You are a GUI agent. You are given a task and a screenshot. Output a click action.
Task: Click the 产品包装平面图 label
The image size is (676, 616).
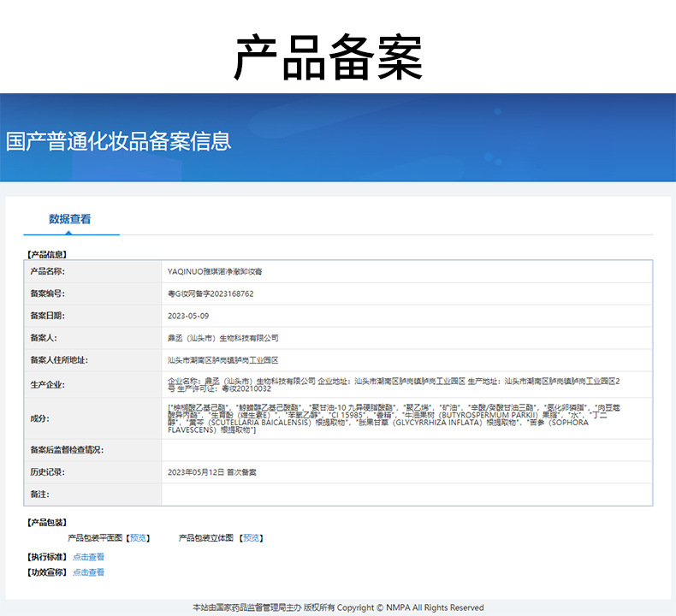(x=95, y=538)
